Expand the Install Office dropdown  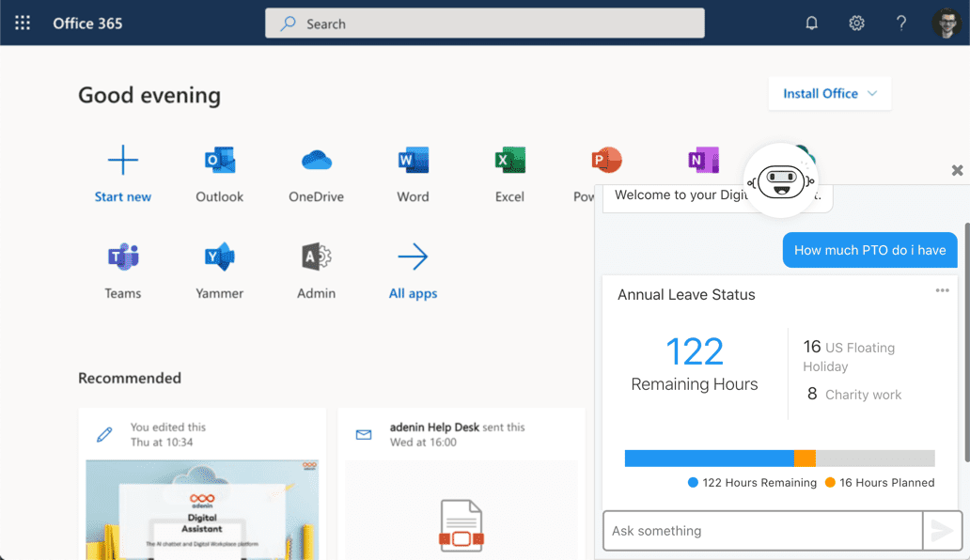tap(830, 93)
